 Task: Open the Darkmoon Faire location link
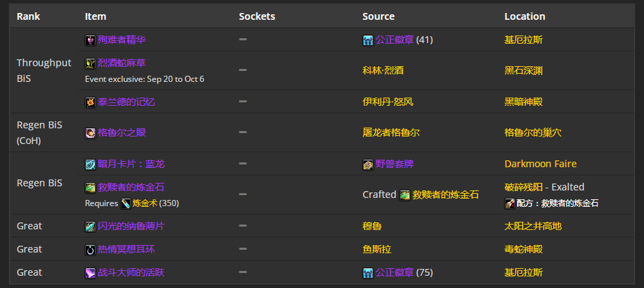540,164
